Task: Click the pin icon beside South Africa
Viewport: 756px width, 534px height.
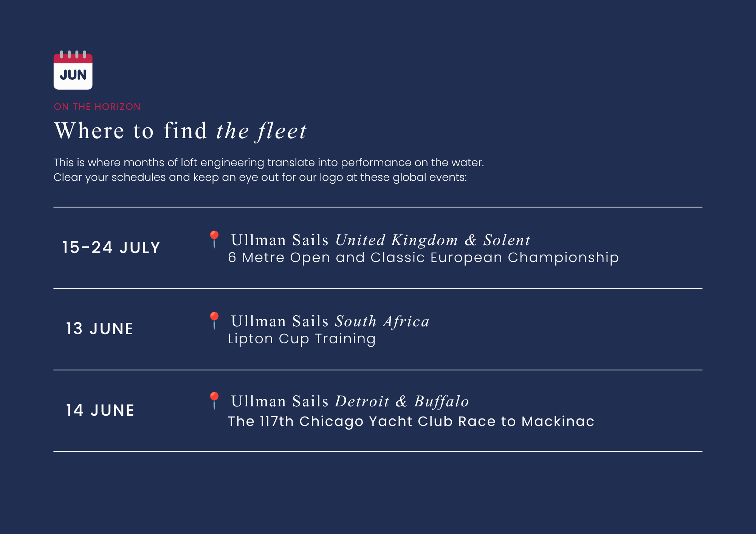Action: tap(214, 321)
